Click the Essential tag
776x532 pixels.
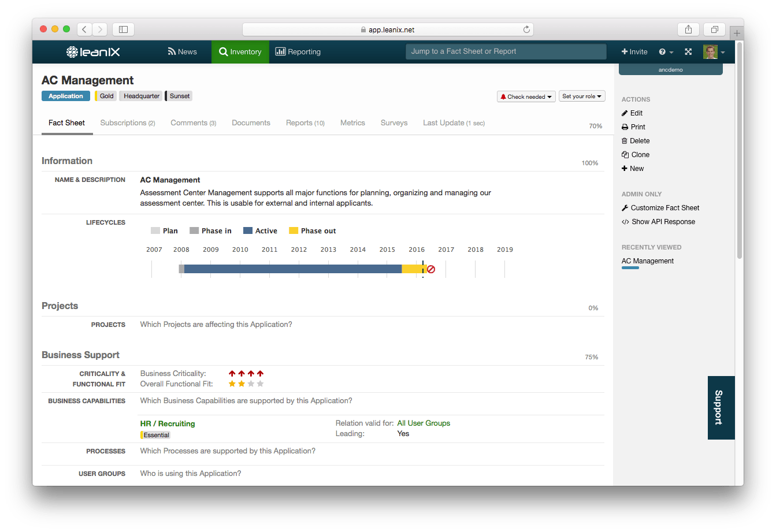coord(155,435)
